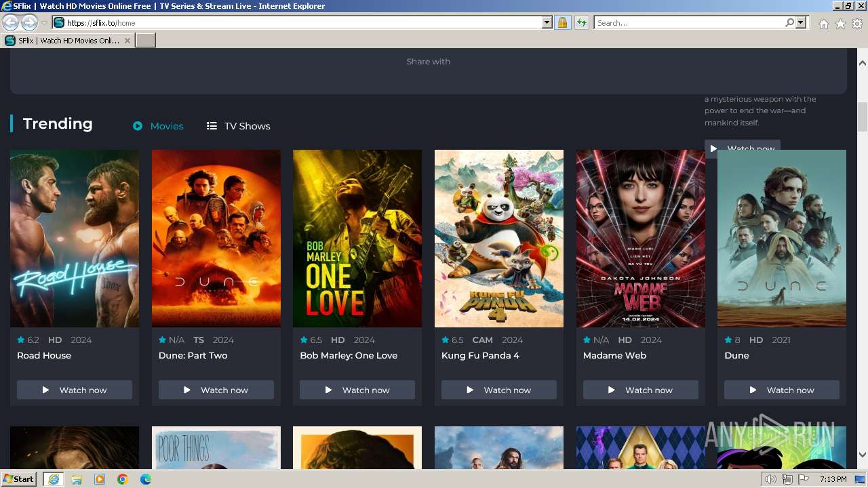Open Internet Explorer from the taskbar
Image resolution: width=868 pixels, height=488 pixels.
pyautogui.click(x=53, y=479)
